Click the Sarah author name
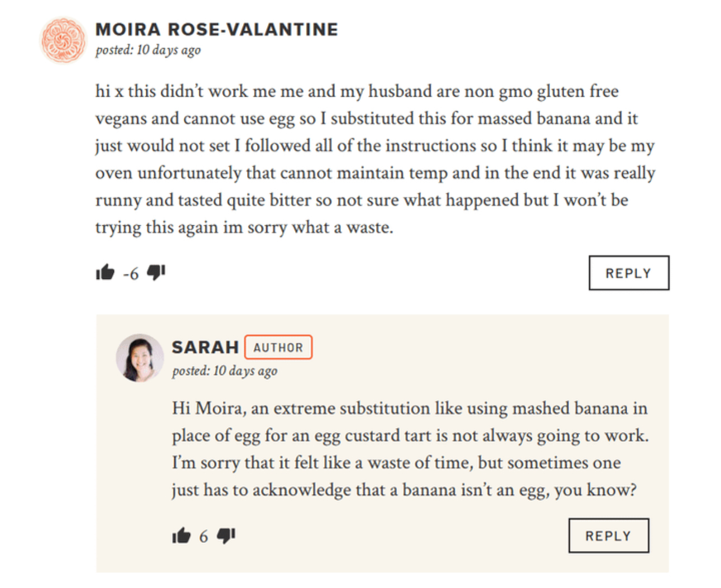 point(205,347)
